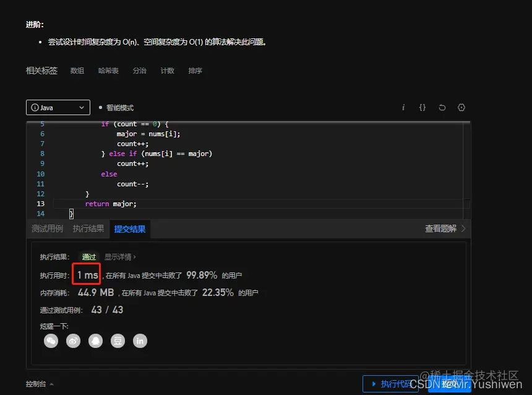Select the 提交结果 tab
Viewport: 532px width, 395px height.
tap(129, 228)
